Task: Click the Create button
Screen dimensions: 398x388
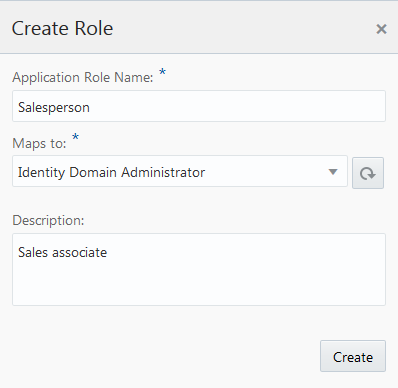Action: (x=353, y=356)
